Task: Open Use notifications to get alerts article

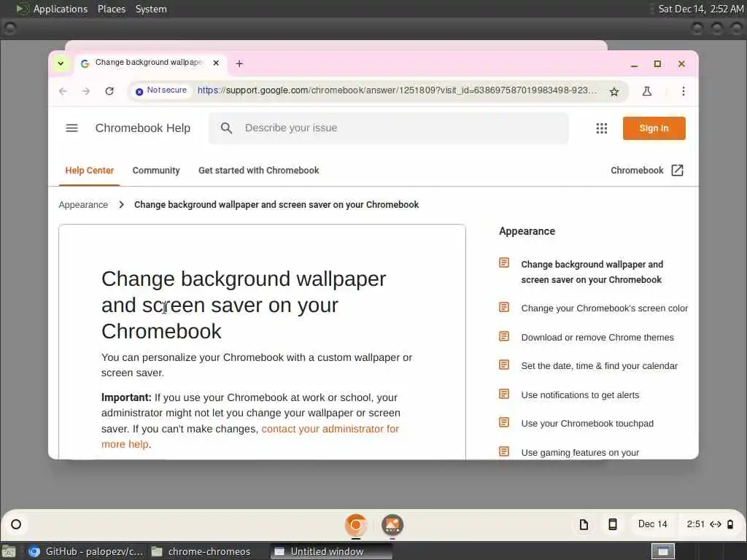Action: point(580,394)
